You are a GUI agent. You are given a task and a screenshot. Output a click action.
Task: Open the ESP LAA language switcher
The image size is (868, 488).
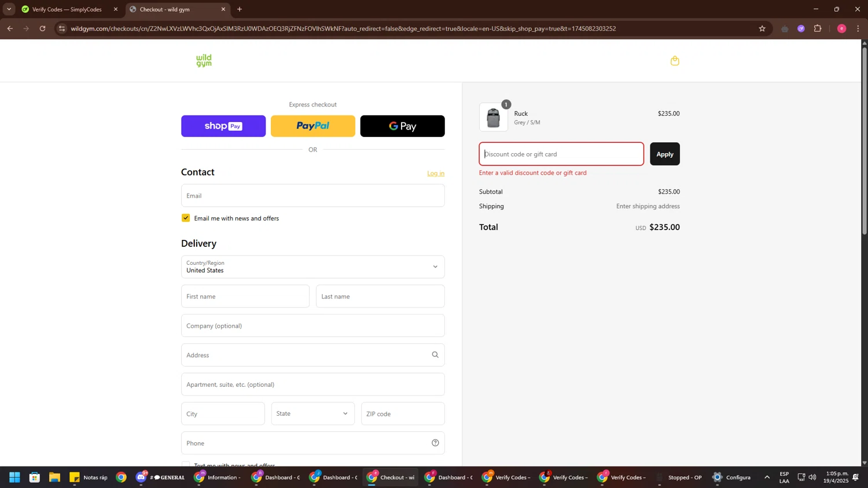(784, 477)
